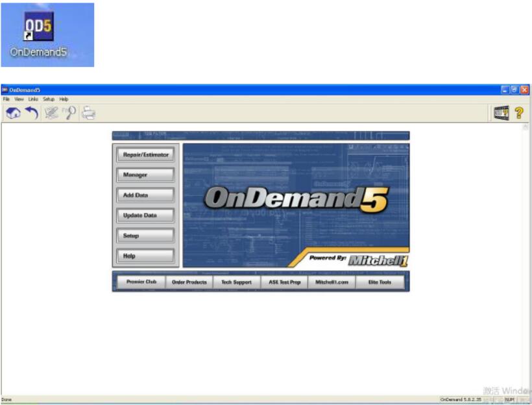This screenshot has width=532, height=405.
Task: Click the Mitchell1 Powered By logo
Action: click(378, 260)
